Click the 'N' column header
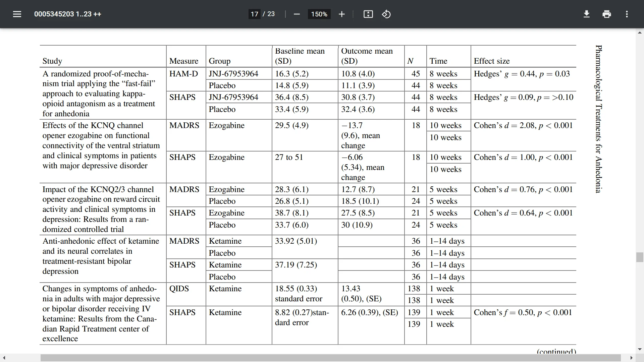Screen dimensions: 644x362 [x=410, y=61]
